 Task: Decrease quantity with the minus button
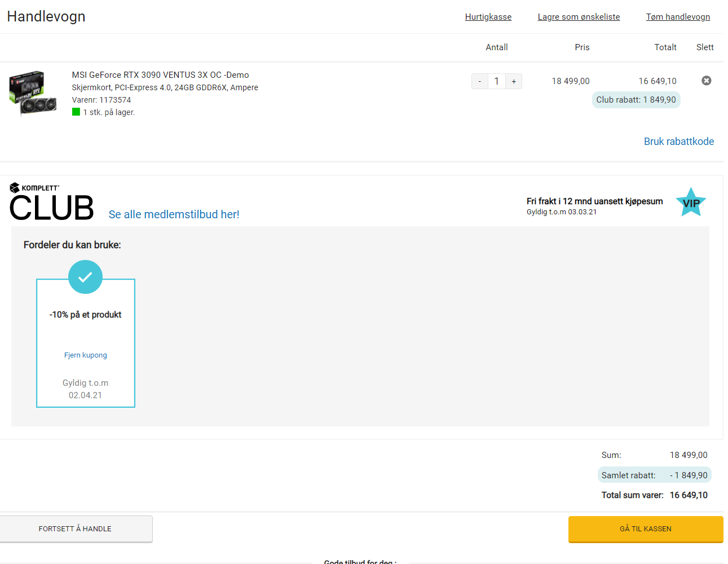pos(480,81)
